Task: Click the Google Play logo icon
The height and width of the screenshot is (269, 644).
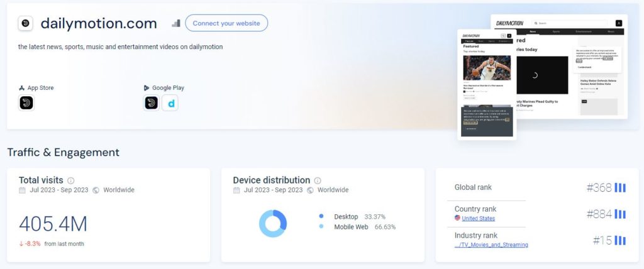Action: pos(147,88)
